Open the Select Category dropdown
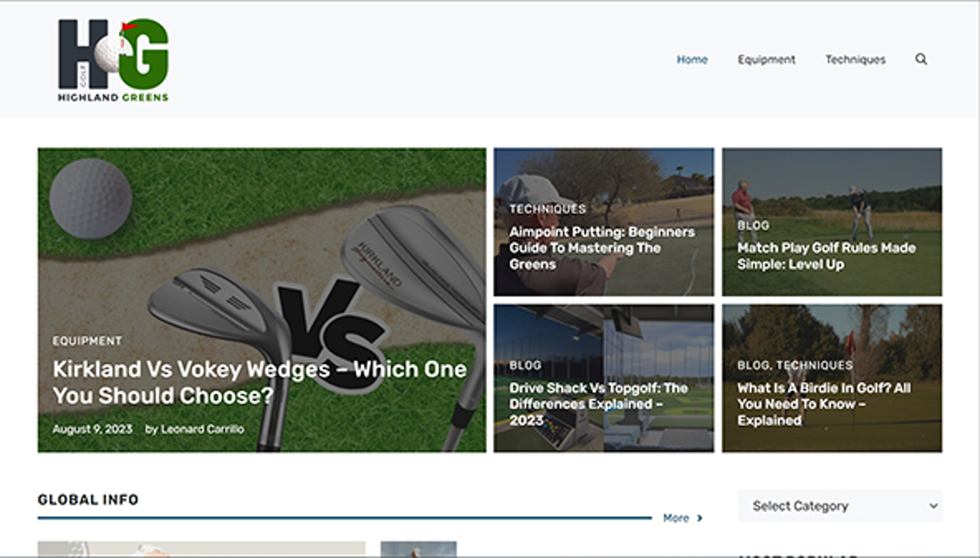This screenshot has width=980, height=558. (x=839, y=506)
